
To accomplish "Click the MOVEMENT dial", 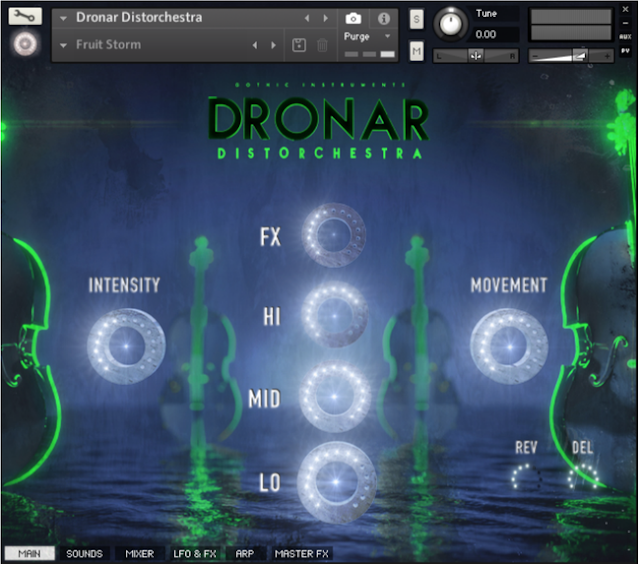I will click(x=509, y=346).
